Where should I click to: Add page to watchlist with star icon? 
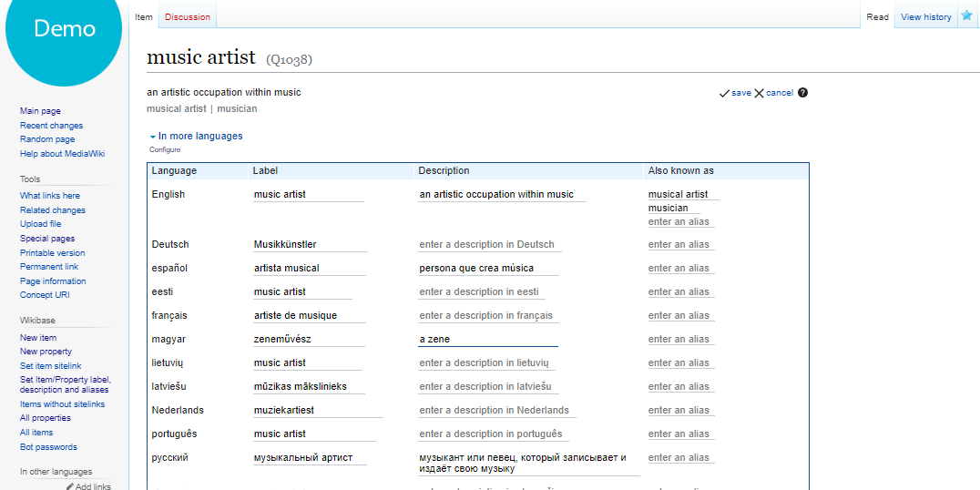pos(966,15)
